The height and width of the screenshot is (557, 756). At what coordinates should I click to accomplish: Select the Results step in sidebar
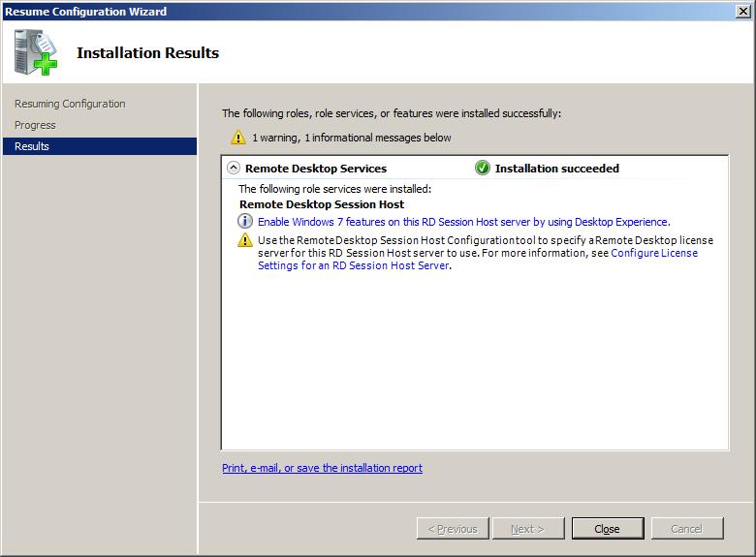pyautogui.click(x=32, y=146)
